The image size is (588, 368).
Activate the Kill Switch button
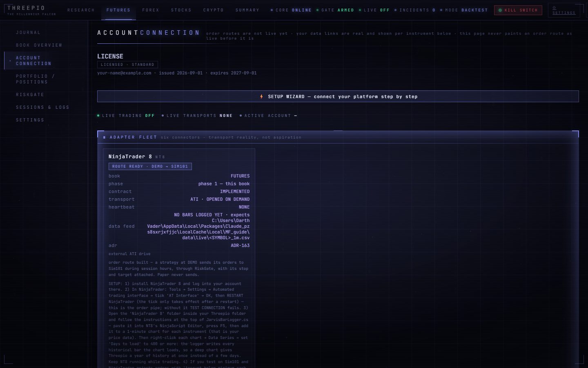pyautogui.click(x=518, y=10)
